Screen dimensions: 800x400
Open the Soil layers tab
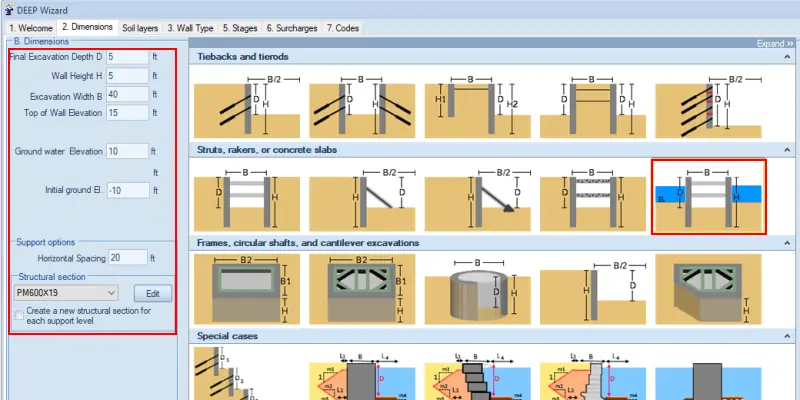(x=140, y=28)
